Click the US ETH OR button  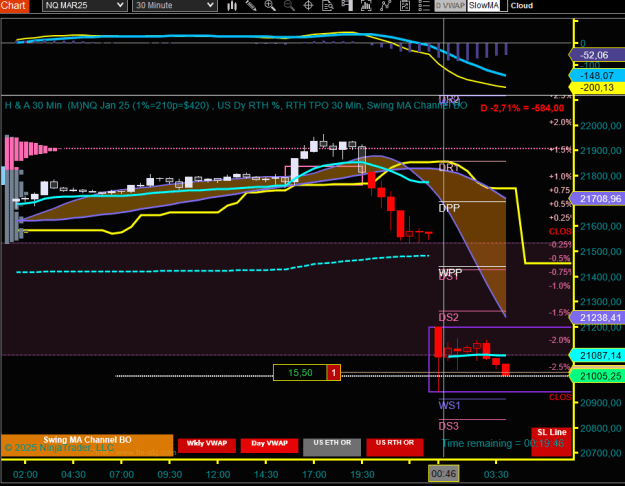pyautogui.click(x=332, y=447)
